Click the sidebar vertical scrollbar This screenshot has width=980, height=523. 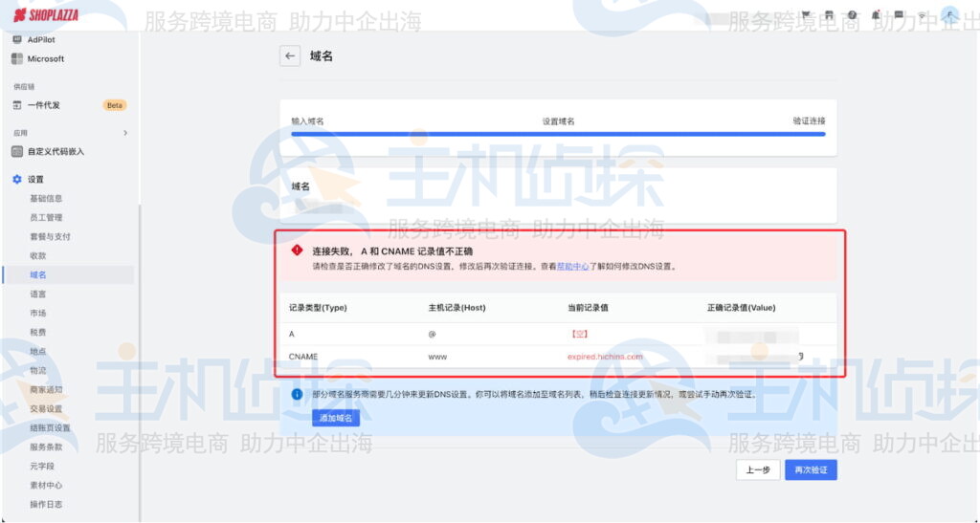[140, 362]
